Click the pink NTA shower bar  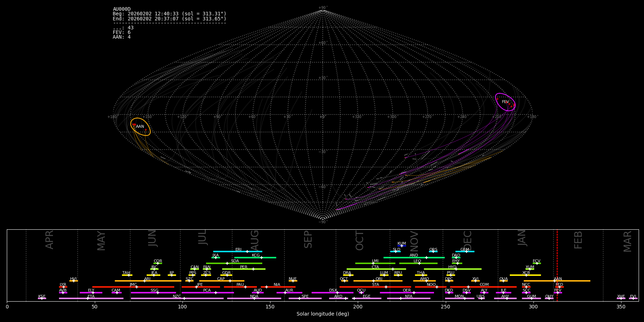pos(409,298)
